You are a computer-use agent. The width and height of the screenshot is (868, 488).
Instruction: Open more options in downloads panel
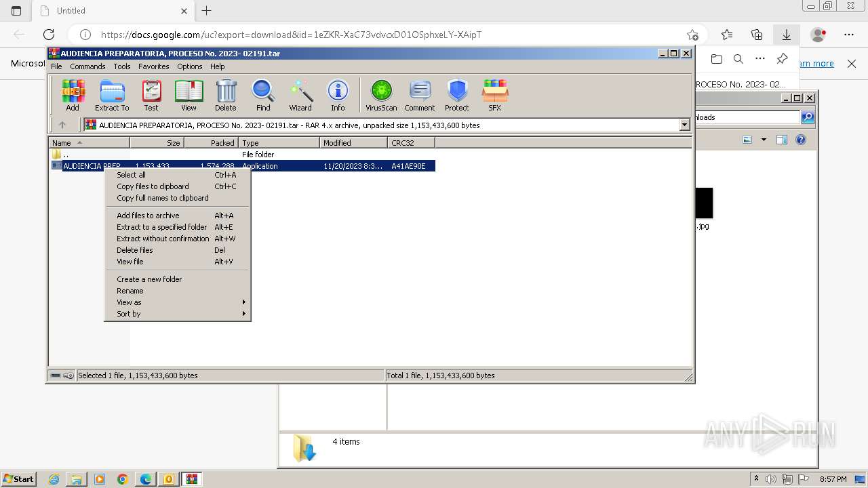pyautogui.click(x=760, y=60)
